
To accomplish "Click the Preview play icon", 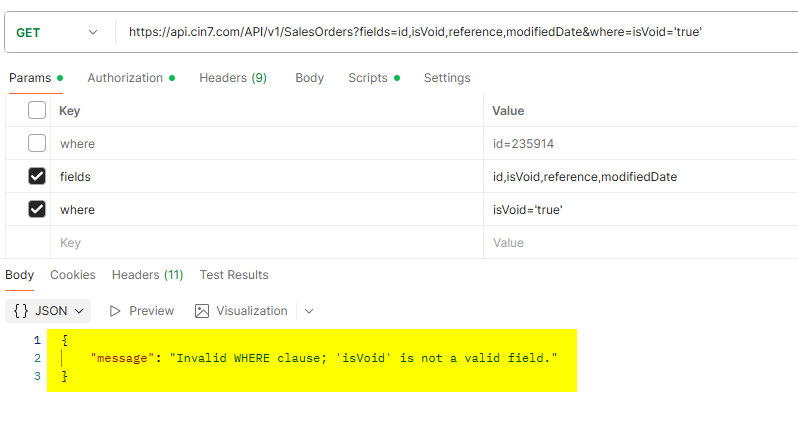I will tap(115, 311).
